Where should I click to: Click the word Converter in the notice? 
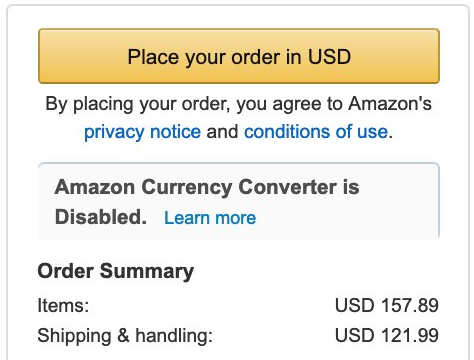coord(287,187)
